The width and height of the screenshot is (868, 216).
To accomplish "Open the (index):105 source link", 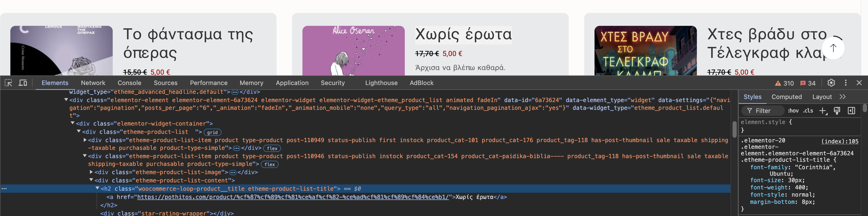I will (840, 142).
